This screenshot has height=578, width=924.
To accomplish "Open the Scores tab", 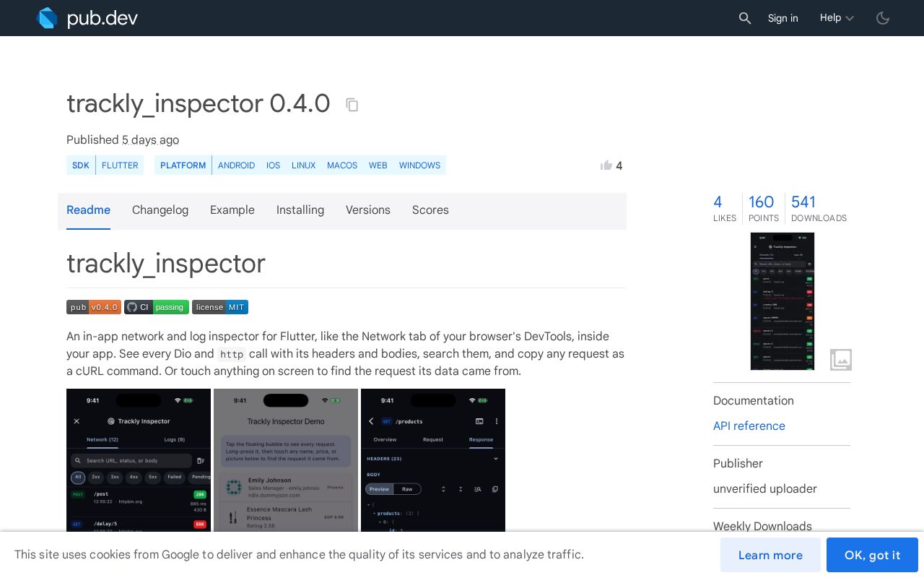I will [x=430, y=210].
